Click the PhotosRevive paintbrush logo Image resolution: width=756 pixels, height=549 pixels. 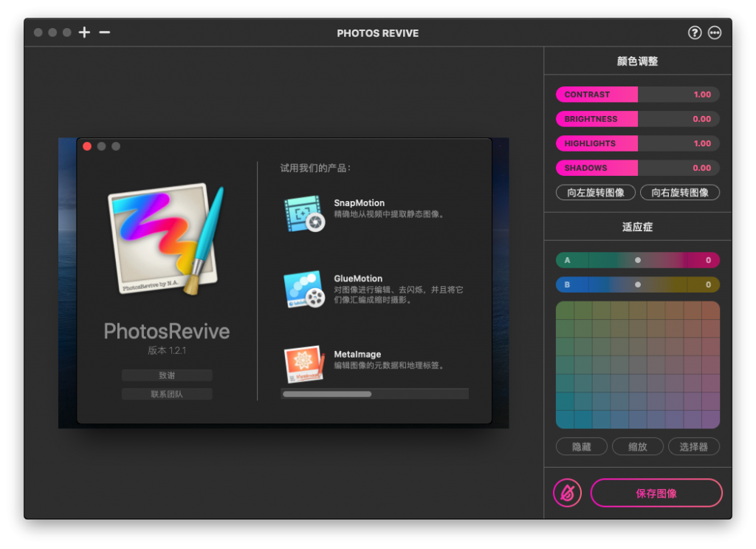166,239
